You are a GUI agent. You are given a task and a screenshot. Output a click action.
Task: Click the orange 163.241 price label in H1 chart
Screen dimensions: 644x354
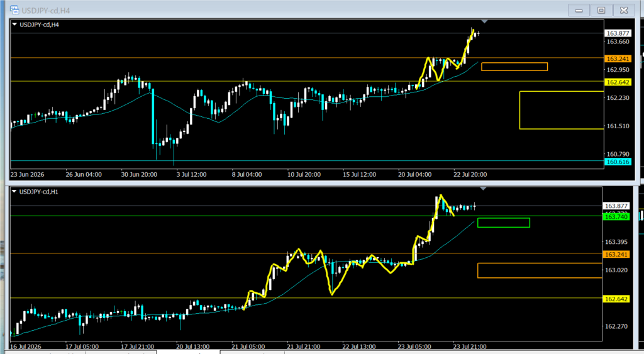point(616,254)
